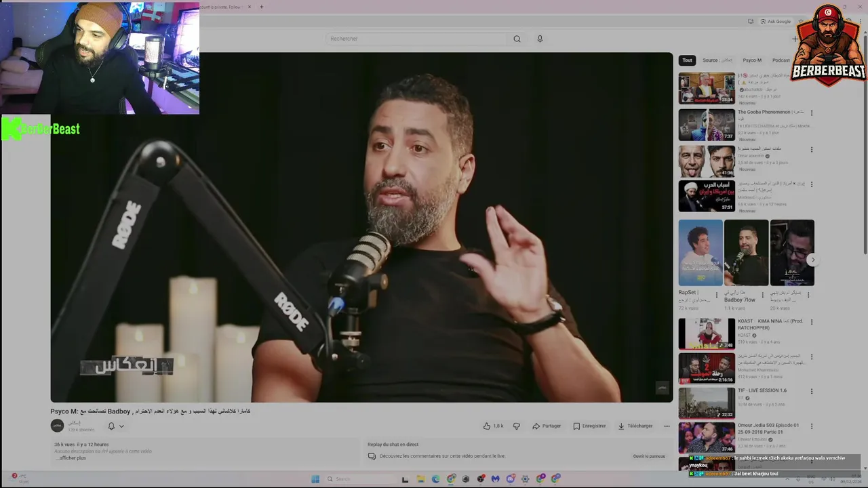Image resolution: width=868 pixels, height=488 pixels.
Task: Open the chat panel via Ouvrir le panneau
Action: 649,456
